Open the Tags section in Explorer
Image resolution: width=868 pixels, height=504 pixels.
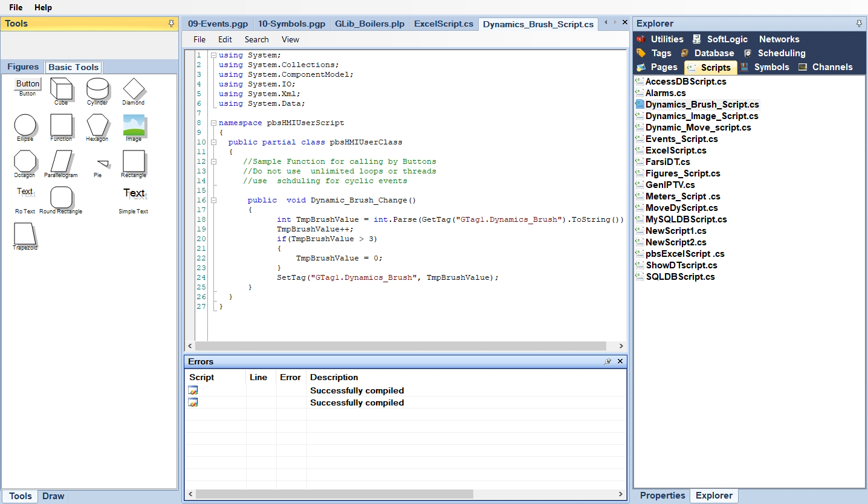point(661,53)
